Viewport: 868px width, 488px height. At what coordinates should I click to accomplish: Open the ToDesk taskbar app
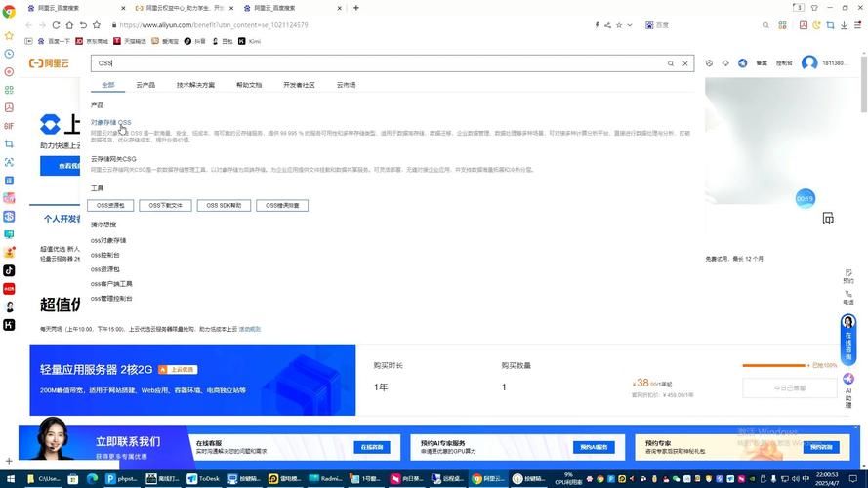pos(204,478)
